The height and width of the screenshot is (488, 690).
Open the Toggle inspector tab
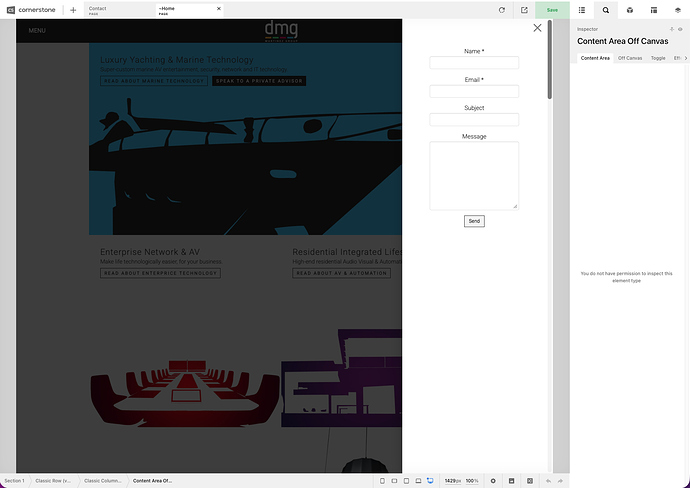[x=658, y=58]
